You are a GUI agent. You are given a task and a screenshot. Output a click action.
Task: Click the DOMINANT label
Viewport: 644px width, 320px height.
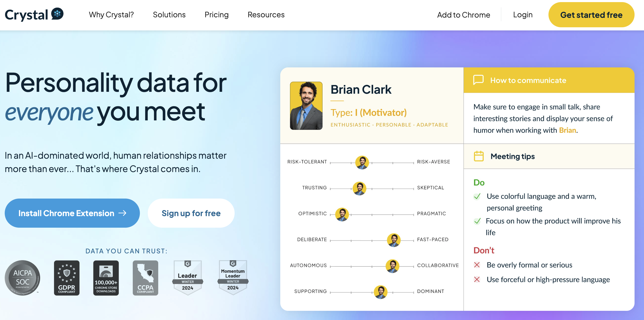click(430, 291)
